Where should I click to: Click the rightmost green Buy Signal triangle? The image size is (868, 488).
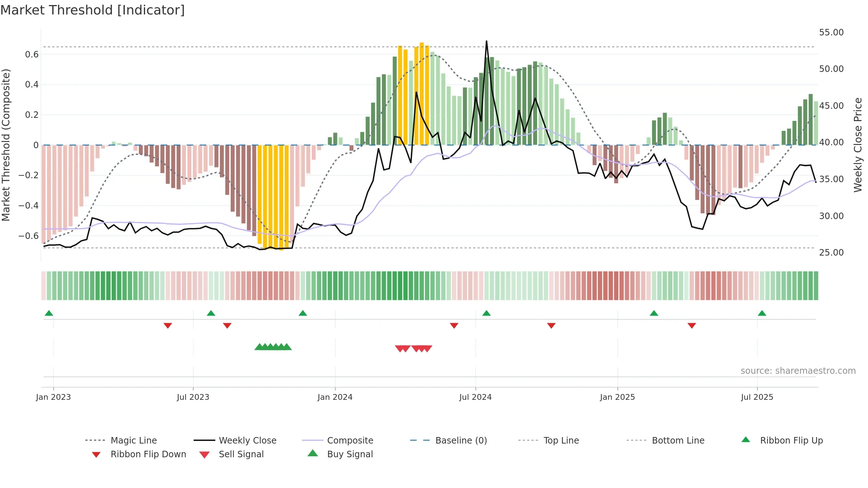[287, 347]
